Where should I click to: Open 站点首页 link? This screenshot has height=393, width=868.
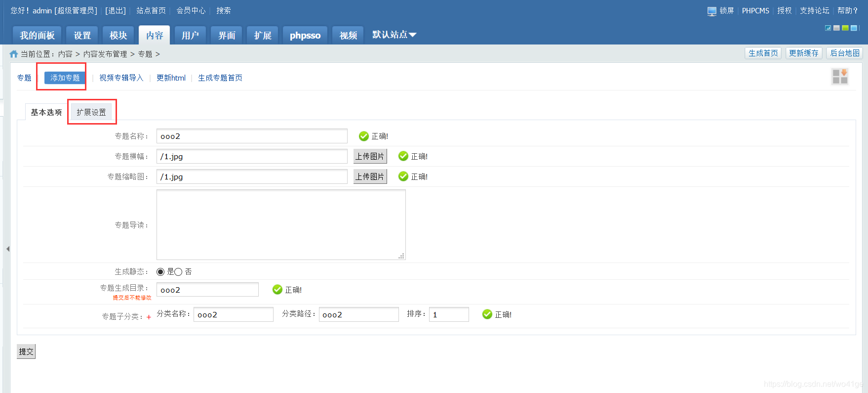pyautogui.click(x=151, y=10)
